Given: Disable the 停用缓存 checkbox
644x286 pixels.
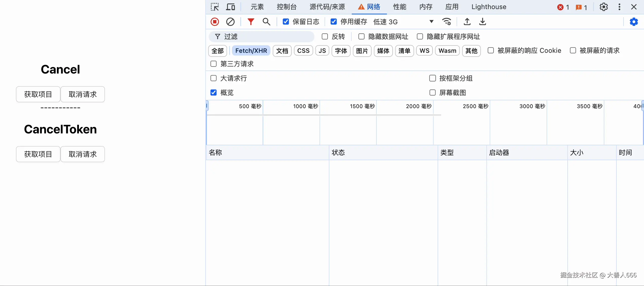Looking at the screenshot, I should [334, 22].
